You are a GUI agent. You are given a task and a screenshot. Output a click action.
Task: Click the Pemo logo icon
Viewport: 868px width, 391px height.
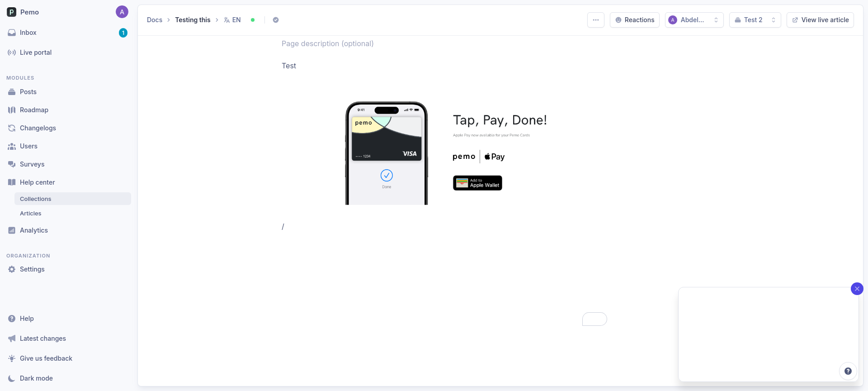(12, 12)
